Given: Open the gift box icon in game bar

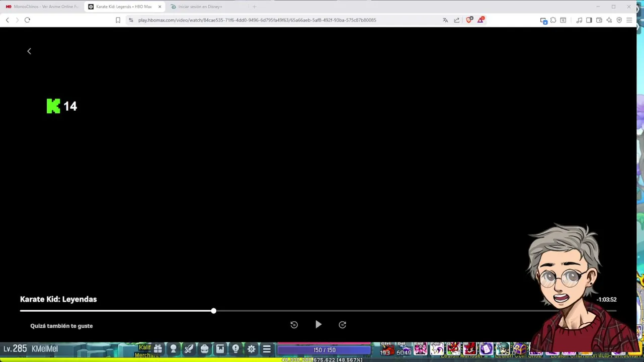Looking at the screenshot, I should [x=158, y=349].
